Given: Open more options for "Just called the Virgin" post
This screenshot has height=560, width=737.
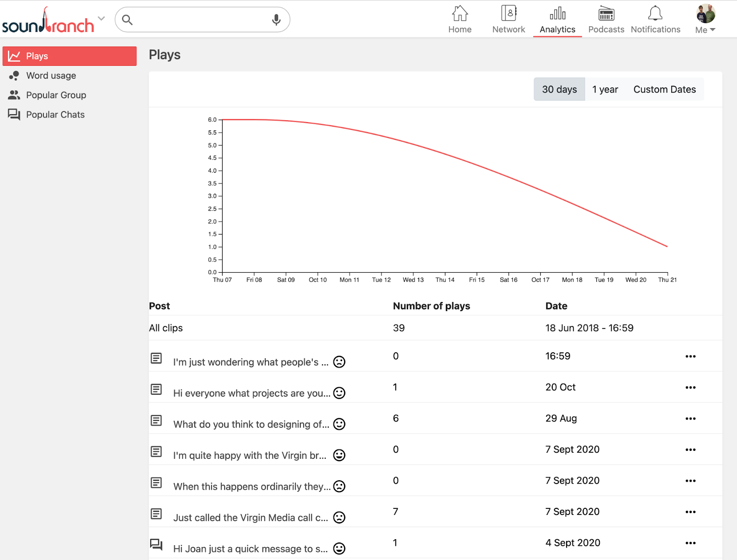Looking at the screenshot, I should (x=690, y=512).
